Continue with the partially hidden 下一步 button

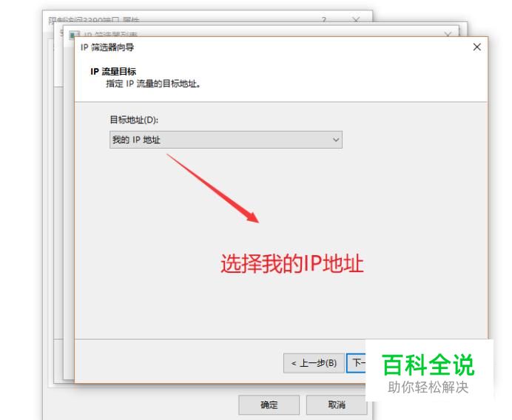click(356, 363)
